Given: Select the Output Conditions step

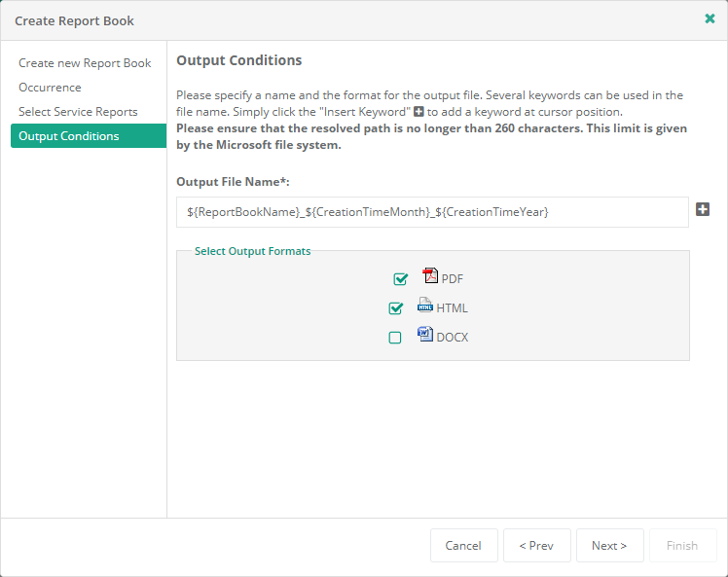Looking at the screenshot, I should pos(89,136).
